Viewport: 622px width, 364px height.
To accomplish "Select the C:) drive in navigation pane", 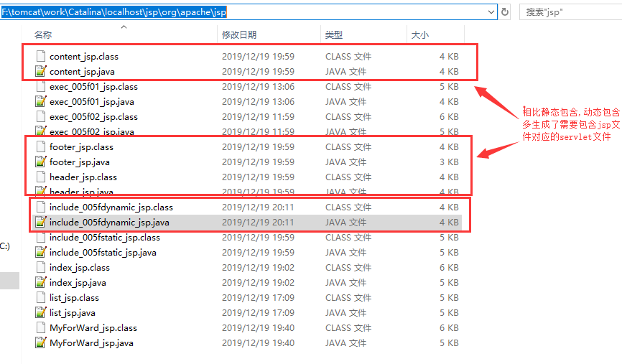I will point(5,246).
